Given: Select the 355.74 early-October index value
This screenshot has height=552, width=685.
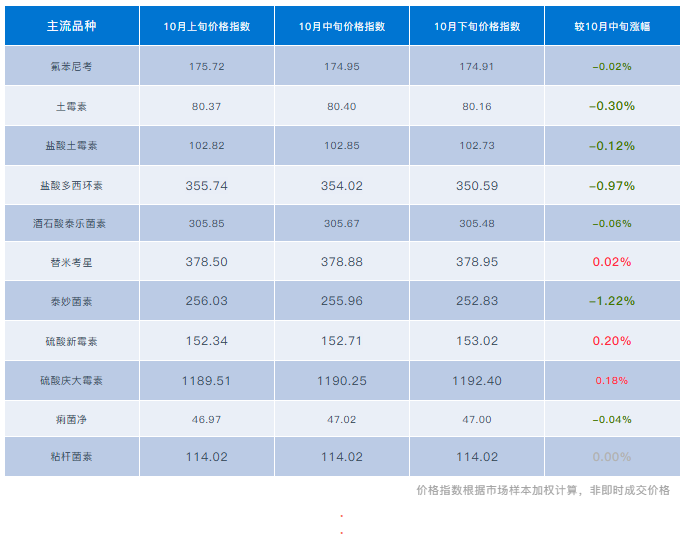Looking at the screenshot, I should pyautogui.click(x=207, y=186).
